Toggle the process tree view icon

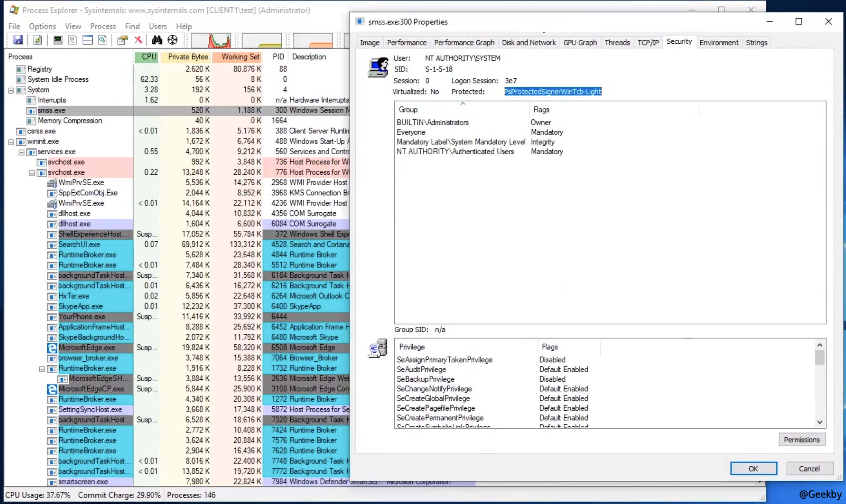(72, 40)
